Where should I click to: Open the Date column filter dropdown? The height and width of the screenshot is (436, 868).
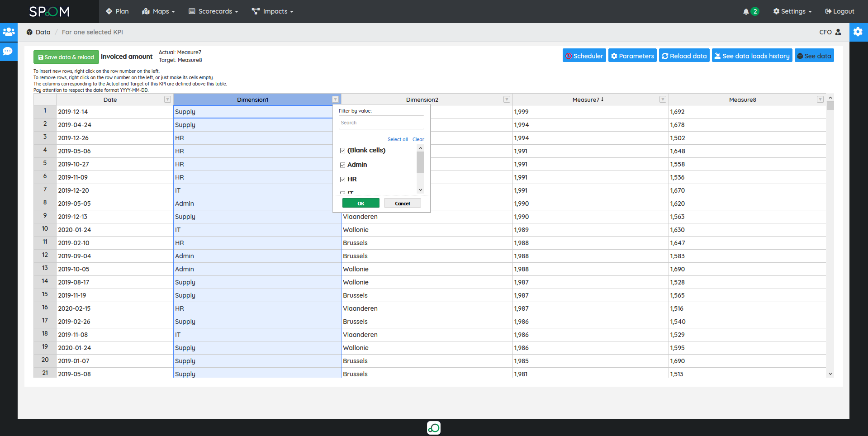(167, 100)
